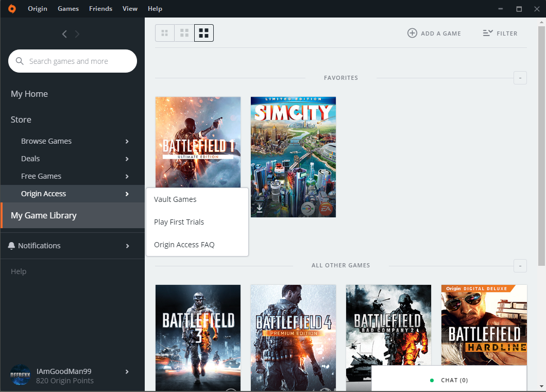Viewport: 546px width, 392px height.
Task: Click the scrollbar down arrow
Action: pyautogui.click(x=541, y=386)
